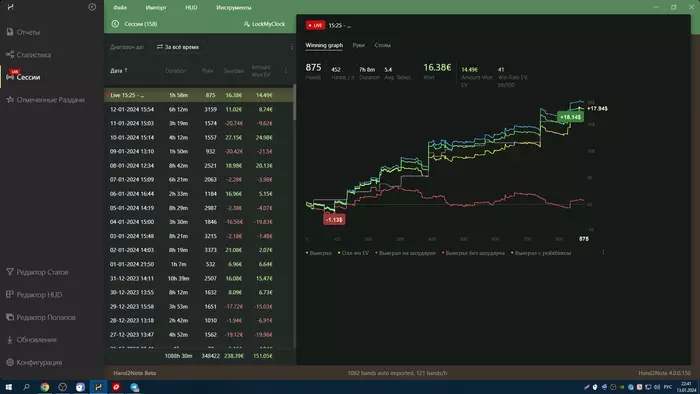
Task: Click the Hand2Note taskbar icon
Action: click(x=98, y=387)
